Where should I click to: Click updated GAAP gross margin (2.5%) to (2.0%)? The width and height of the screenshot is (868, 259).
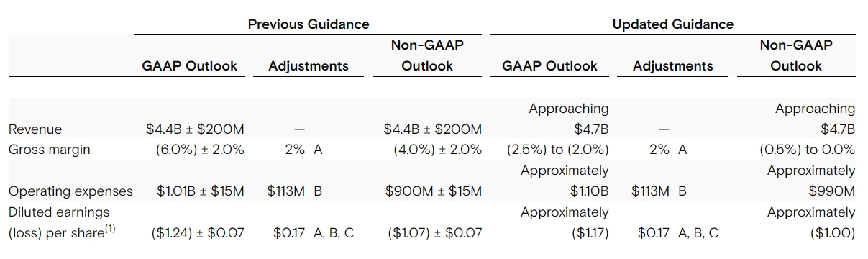click(557, 150)
